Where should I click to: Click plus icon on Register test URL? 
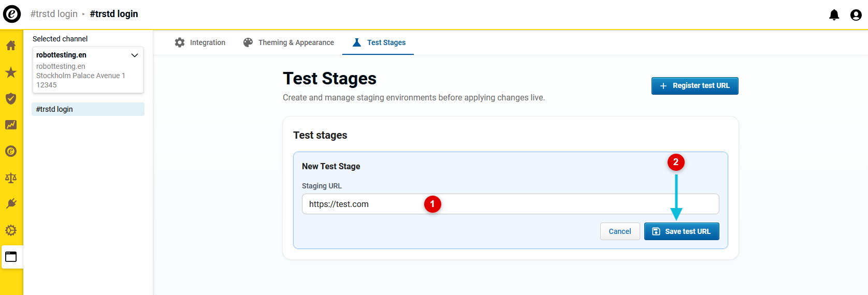(663, 86)
